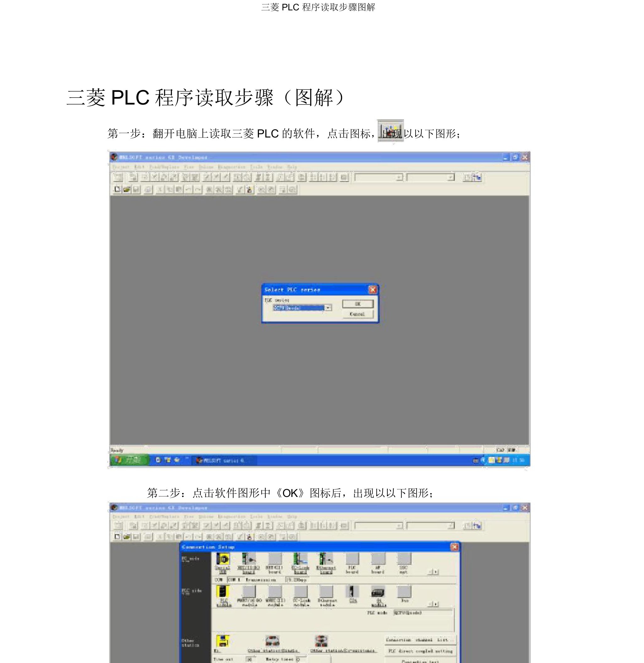Open Edit menu in step-one screenshot
The height and width of the screenshot is (663, 644).
(139, 167)
